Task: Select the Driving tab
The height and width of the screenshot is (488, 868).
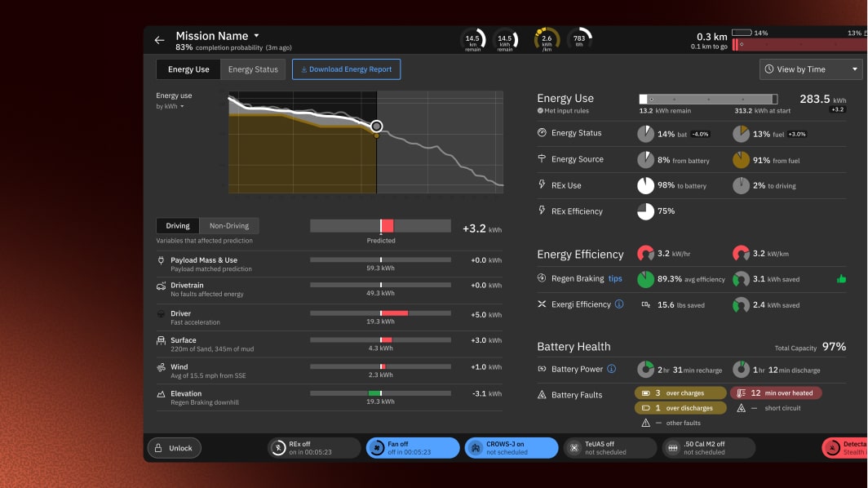Action: pyautogui.click(x=178, y=225)
